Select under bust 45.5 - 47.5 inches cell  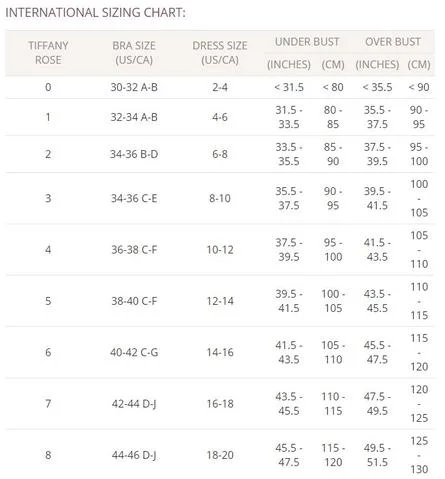(289, 455)
